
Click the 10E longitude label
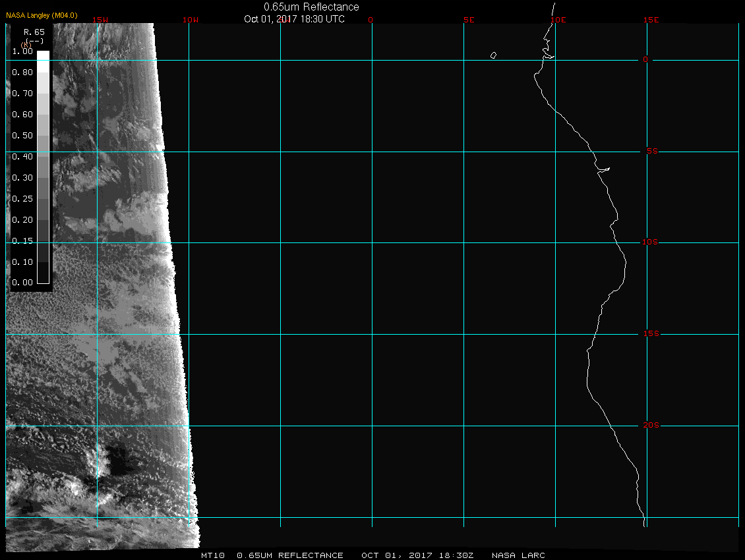coord(558,20)
